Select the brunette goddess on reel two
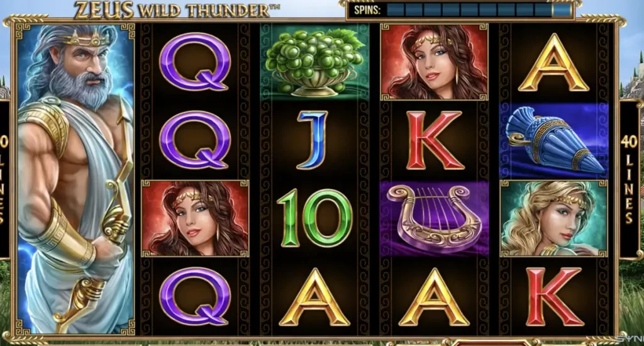Image resolution: width=644 pixels, height=346 pixels. pyautogui.click(x=195, y=218)
